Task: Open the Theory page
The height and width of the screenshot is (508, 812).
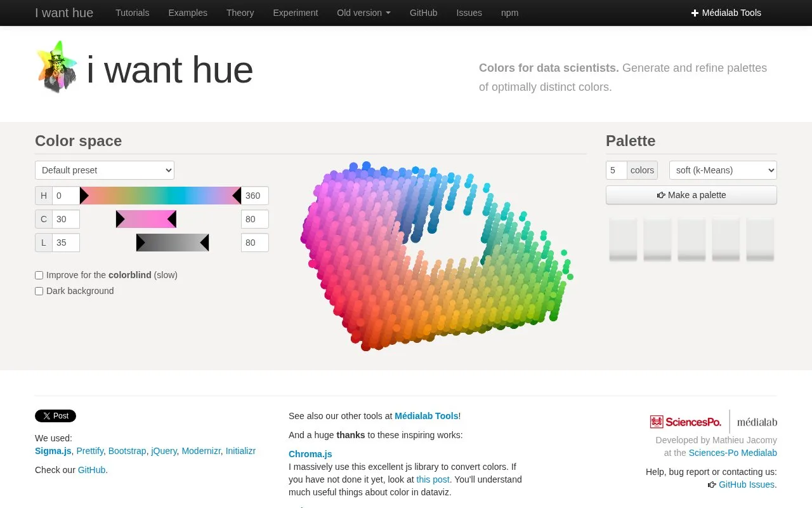Action: [x=240, y=13]
